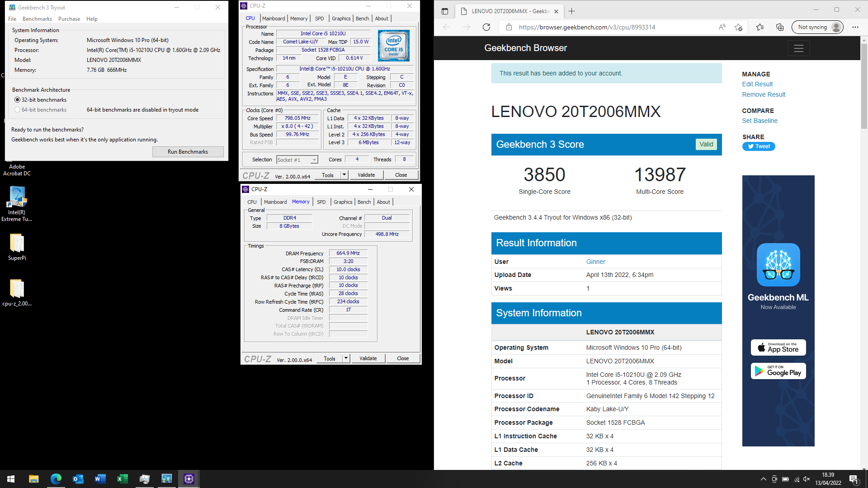The image size is (868, 488).
Task: Select 64-bit benchmarks radio button
Action: pos(17,110)
